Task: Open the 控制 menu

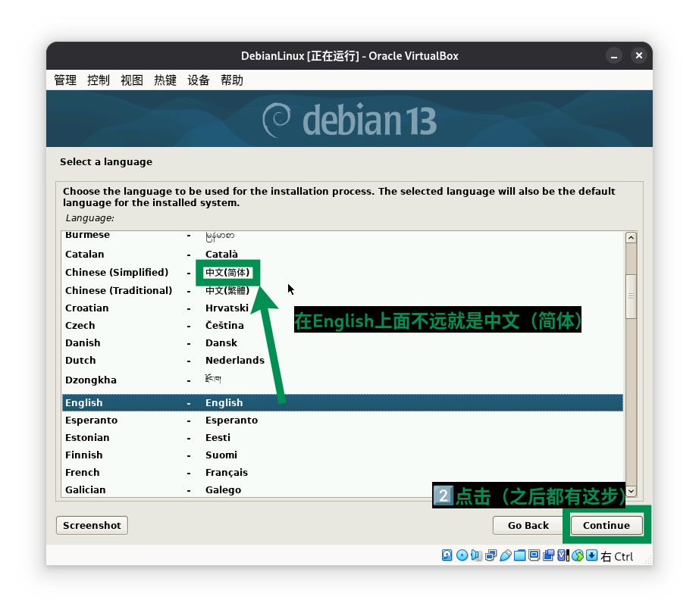Action: [99, 80]
